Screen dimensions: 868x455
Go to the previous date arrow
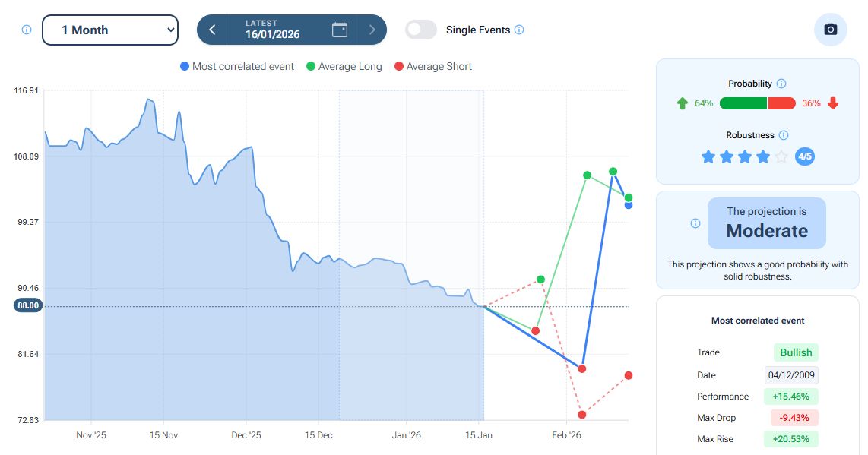212,30
